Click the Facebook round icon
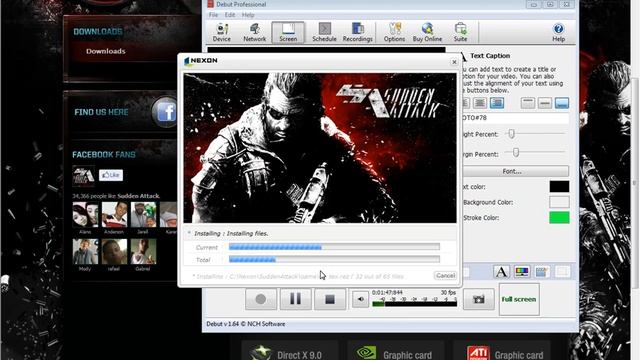This screenshot has width=640, height=360. [165, 112]
